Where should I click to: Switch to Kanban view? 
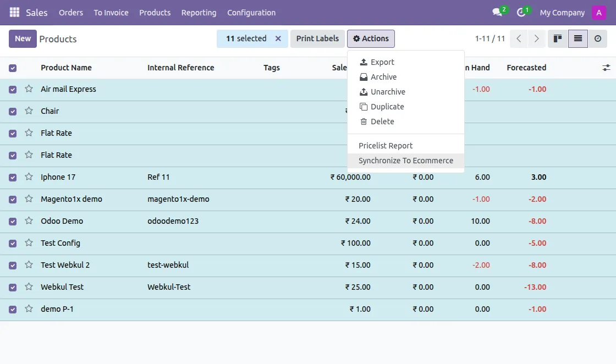(x=558, y=38)
